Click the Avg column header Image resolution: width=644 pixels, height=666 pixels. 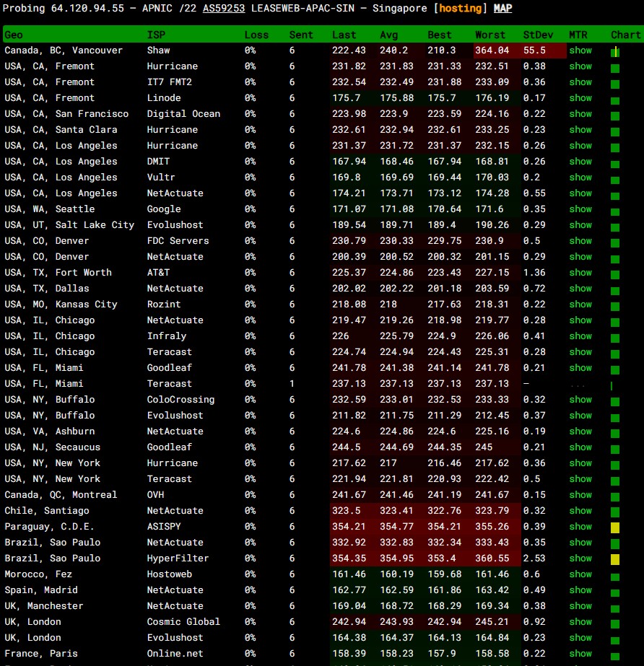click(388, 35)
